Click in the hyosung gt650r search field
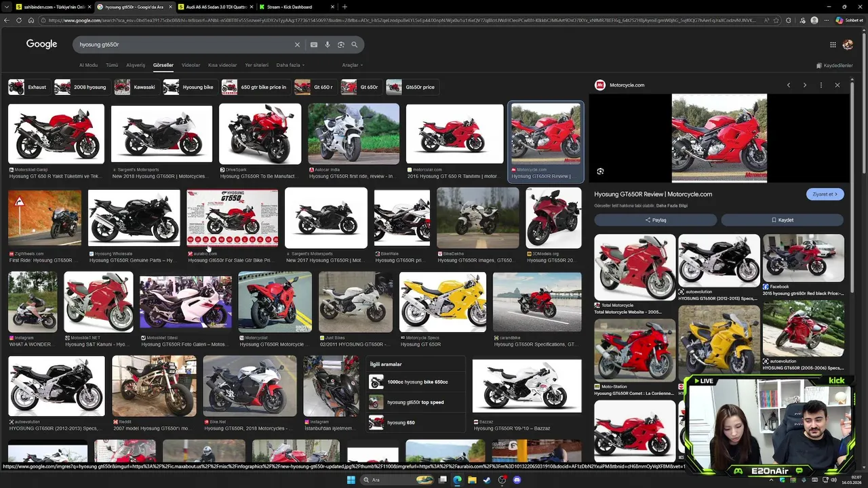This screenshot has width=868, height=488. pos(183,45)
